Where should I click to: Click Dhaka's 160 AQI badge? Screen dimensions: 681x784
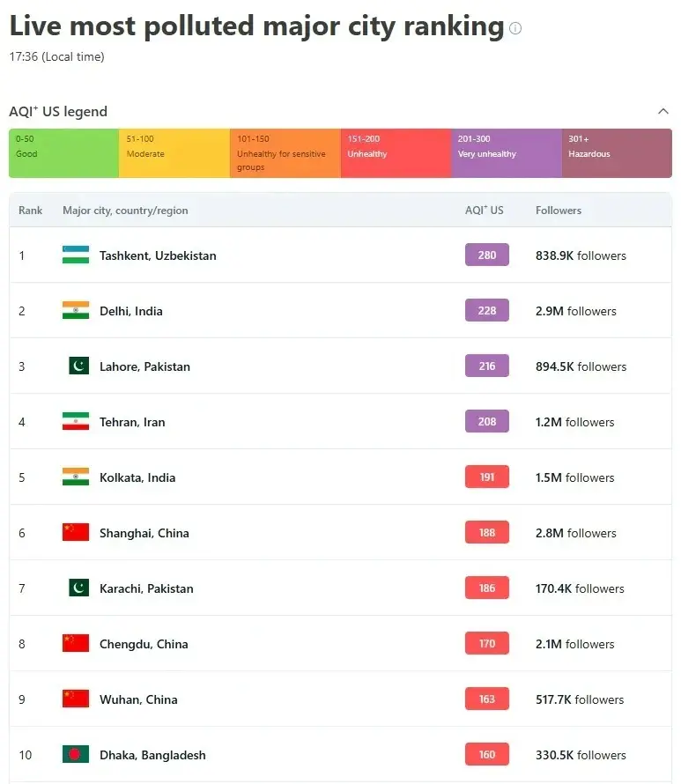(487, 755)
